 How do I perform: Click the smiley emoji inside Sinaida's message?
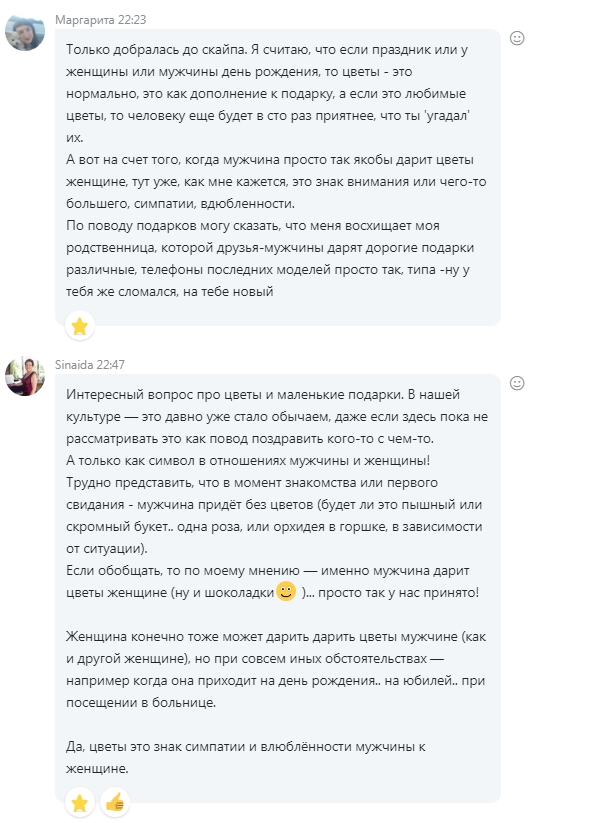[x=286, y=591]
